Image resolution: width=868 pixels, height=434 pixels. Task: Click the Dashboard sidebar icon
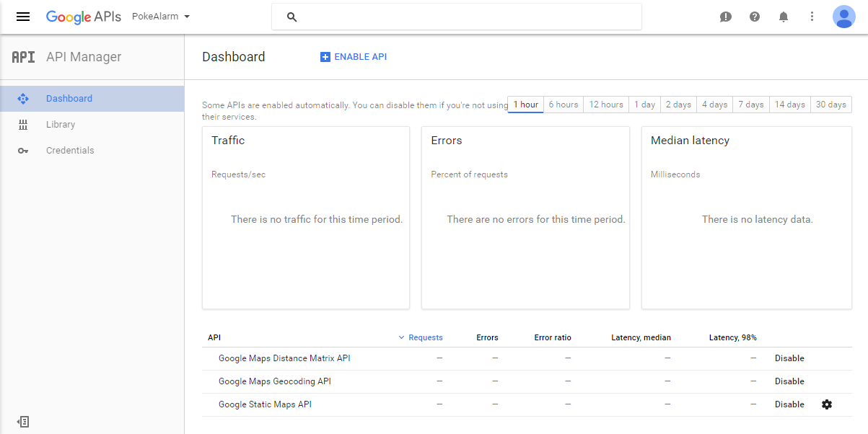tap(23, 99)
